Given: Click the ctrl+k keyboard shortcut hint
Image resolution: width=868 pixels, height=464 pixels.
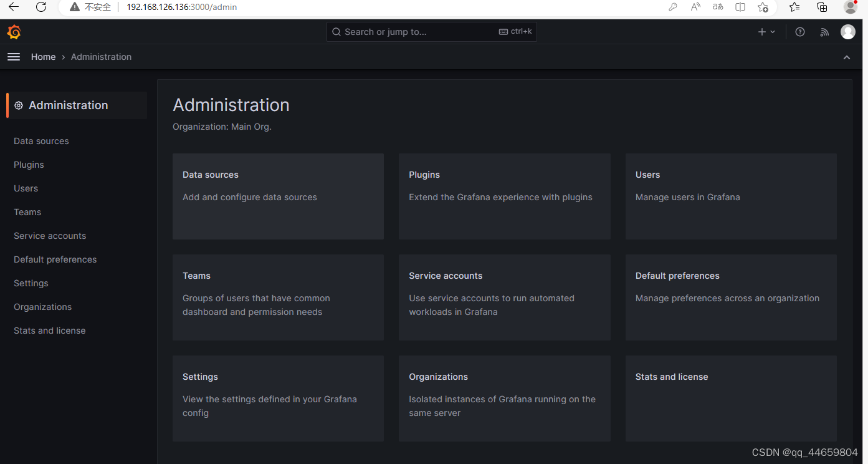Looking at the screenshot, I should 515,31.
